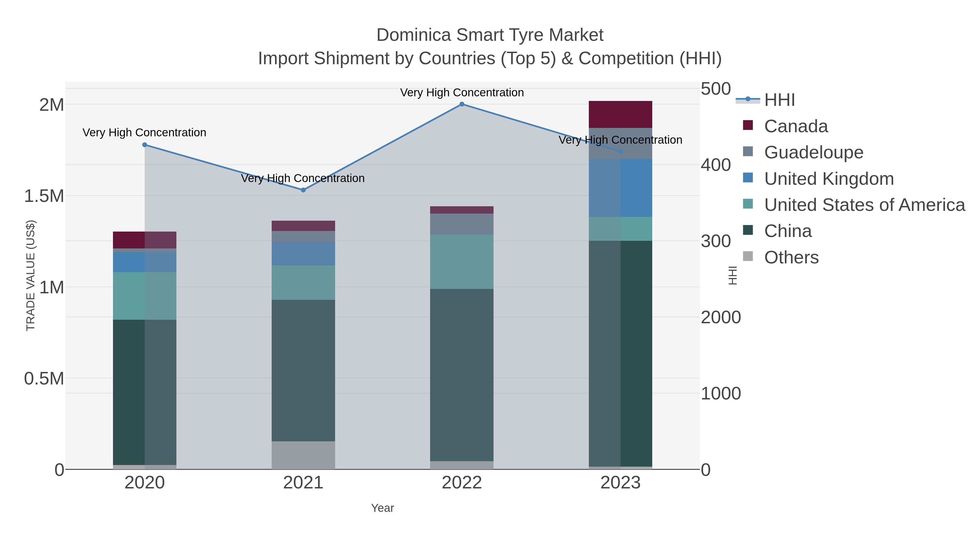
Task: Click the 1M y-axis tick label
Action: [x=52, y=288]
